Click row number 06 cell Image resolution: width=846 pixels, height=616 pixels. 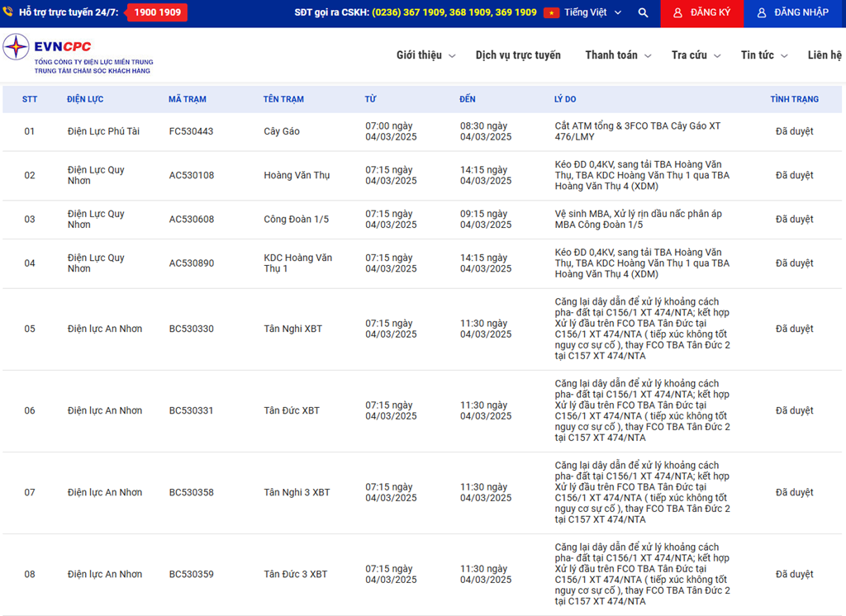coord(30,410)
